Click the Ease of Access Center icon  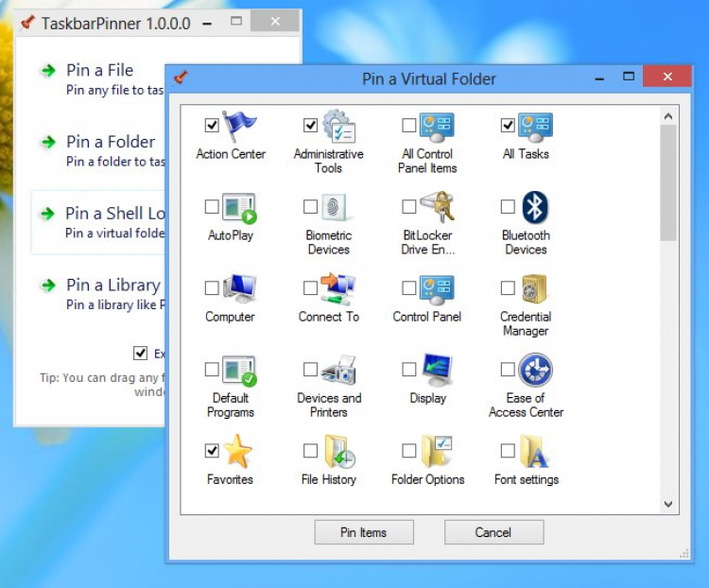click(x=535, y=370)
